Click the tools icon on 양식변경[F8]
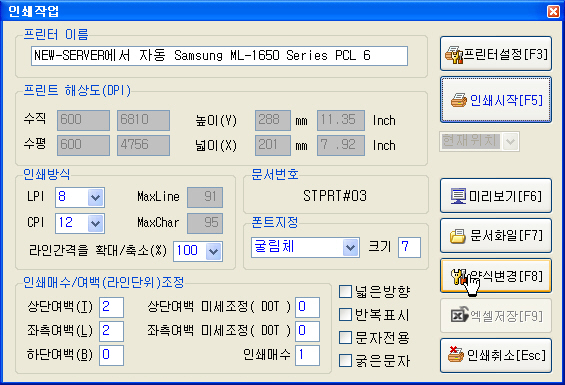Screen dimensions: 565x385 [459, 277]
